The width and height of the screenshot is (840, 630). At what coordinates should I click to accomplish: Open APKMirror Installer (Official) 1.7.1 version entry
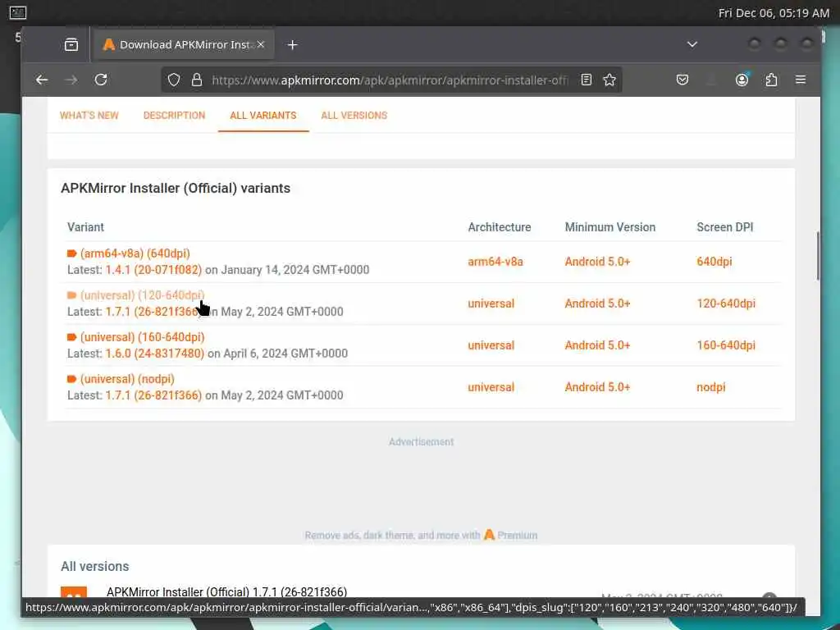(226, 591)
